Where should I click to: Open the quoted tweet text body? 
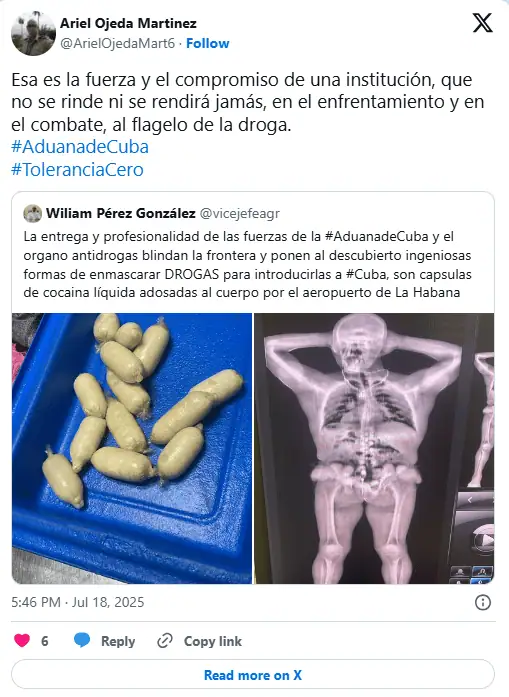248,264
